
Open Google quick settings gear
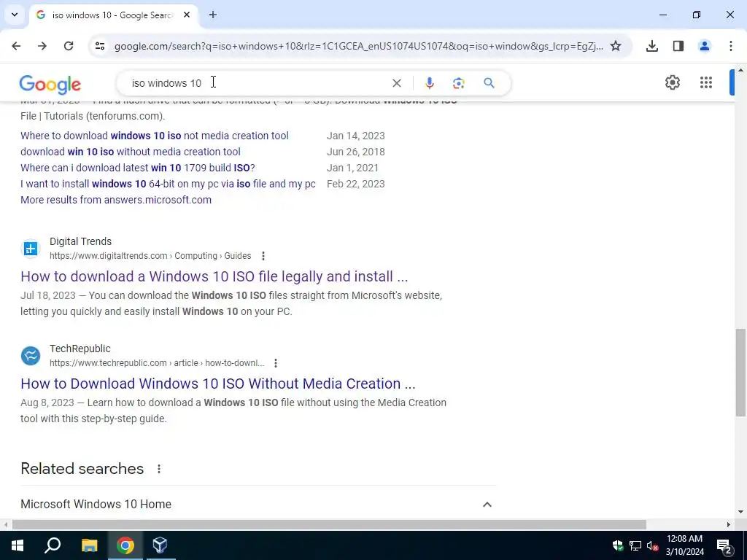[x=672, y=82]
